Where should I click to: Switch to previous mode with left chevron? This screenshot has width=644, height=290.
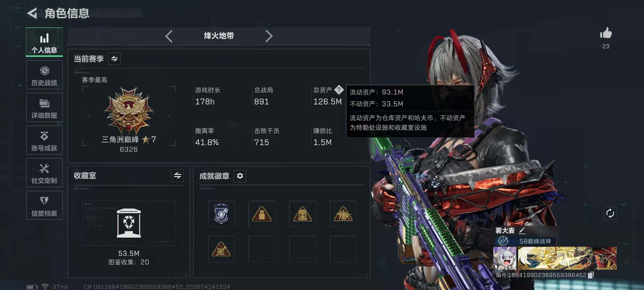pyautogui.click(x=169, y=36)
